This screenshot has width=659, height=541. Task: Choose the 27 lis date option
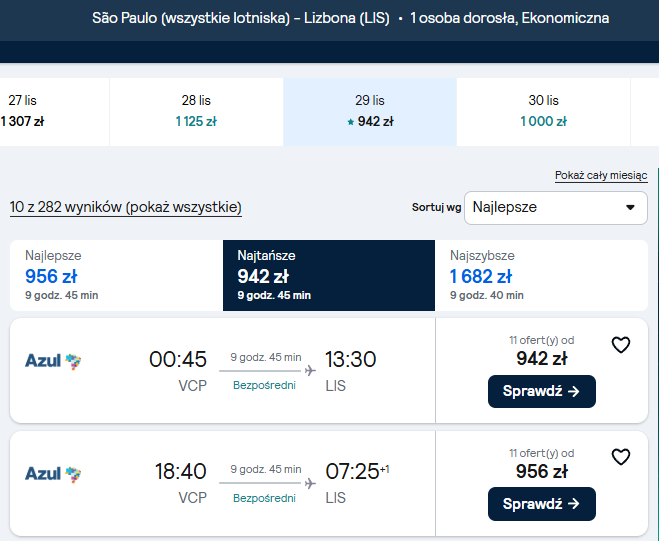(x=55, y=112)
